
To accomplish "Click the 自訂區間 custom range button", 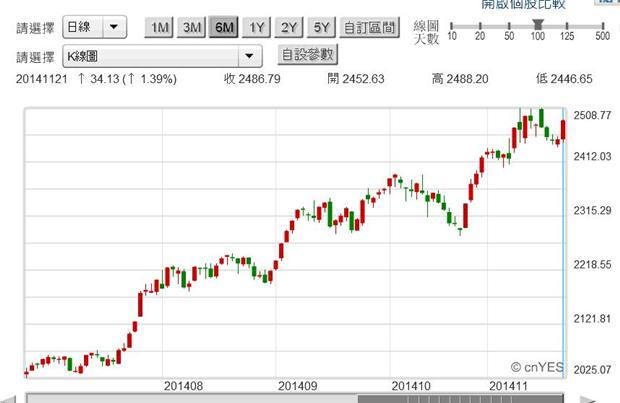I will (x=368, y=28).
